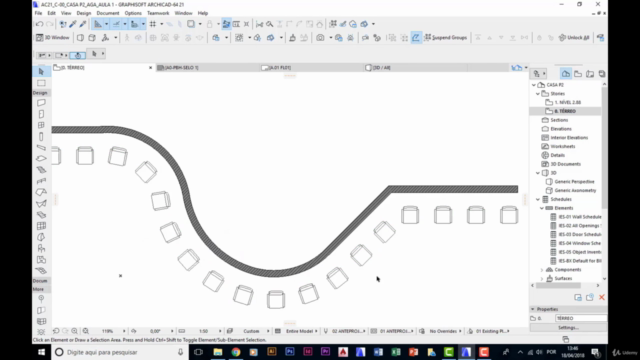Toggle the Grid Snap icon
This screenshot has height=360, width=640.
(153, 24)
